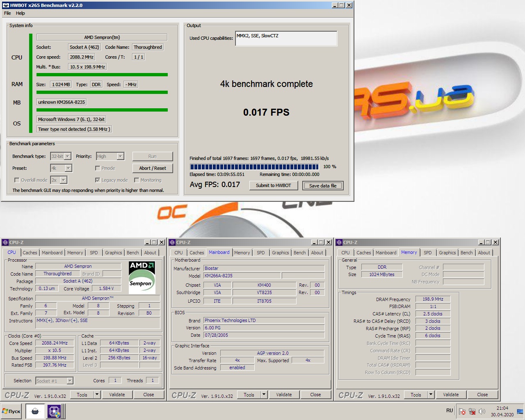This screenshot has height=420, width=525.
Task: Open Graphics tab in Mainboard CPU-Z window
Action: point(281,253)
